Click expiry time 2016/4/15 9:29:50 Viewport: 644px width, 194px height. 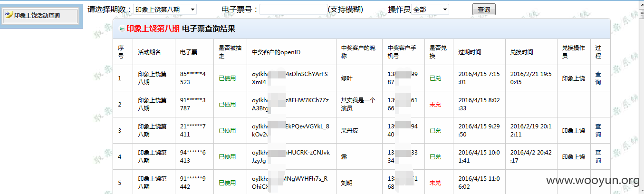[479, 130]
